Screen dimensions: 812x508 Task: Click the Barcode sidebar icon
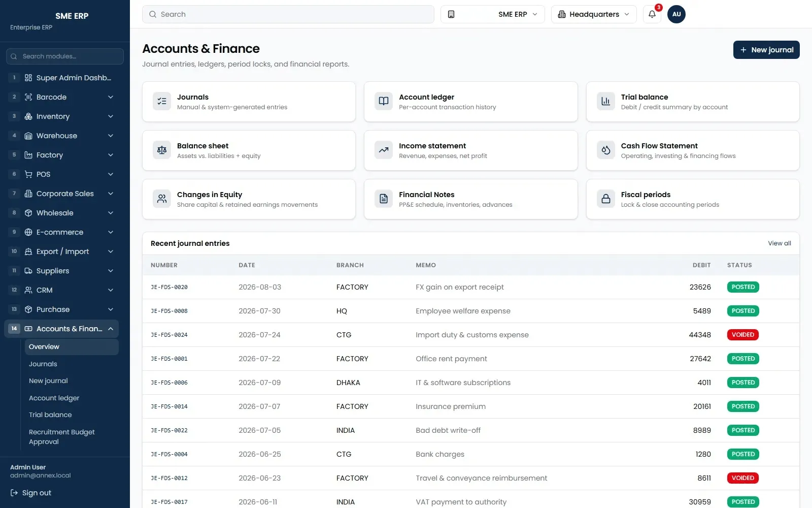28,97
